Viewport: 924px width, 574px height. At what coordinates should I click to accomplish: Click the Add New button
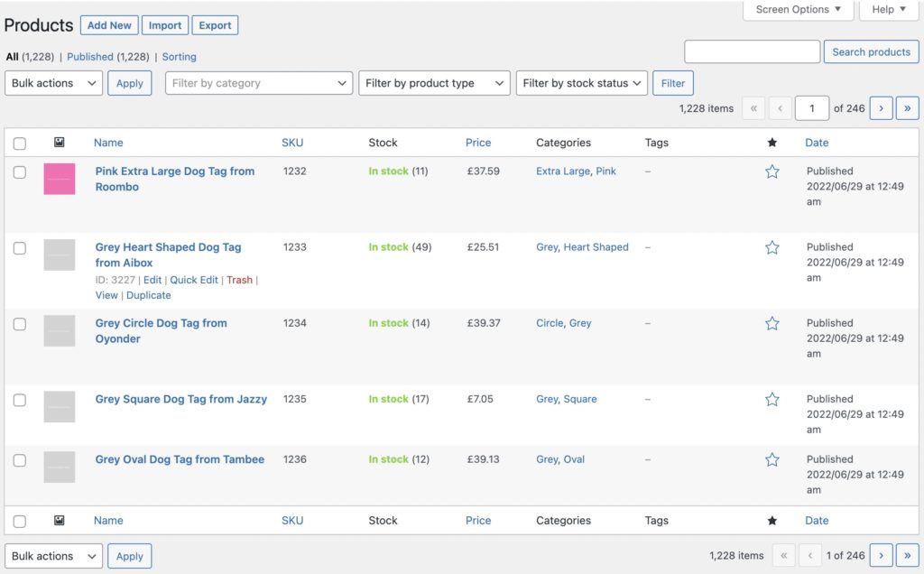tap(108, 25)
